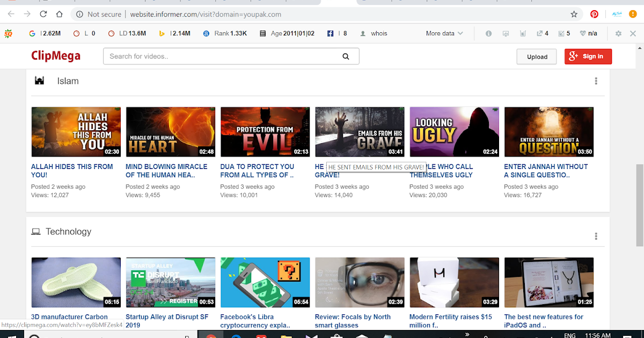Image resolution: width=644 pixels, height=338 pixels.
Task: Click the Bing index icon
Action: coord(162,33)
